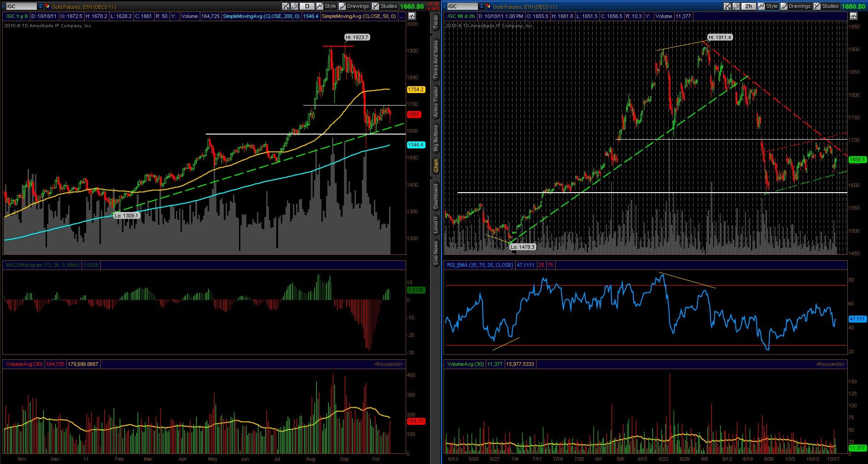Click Live News side tab
The width and height of the screenshot is (868, 464).
(435, 253)
